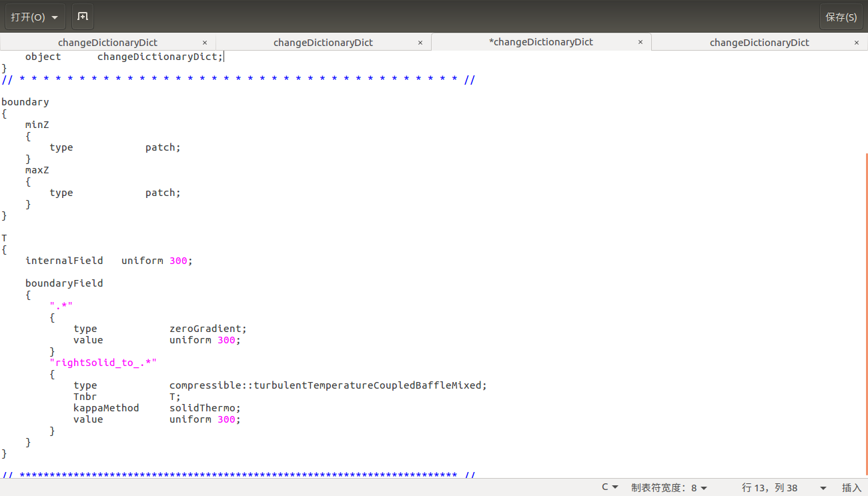Place cursor on the "rightSolid_to_.*" string
Screen dimensions: 868x496
point(103,363)
